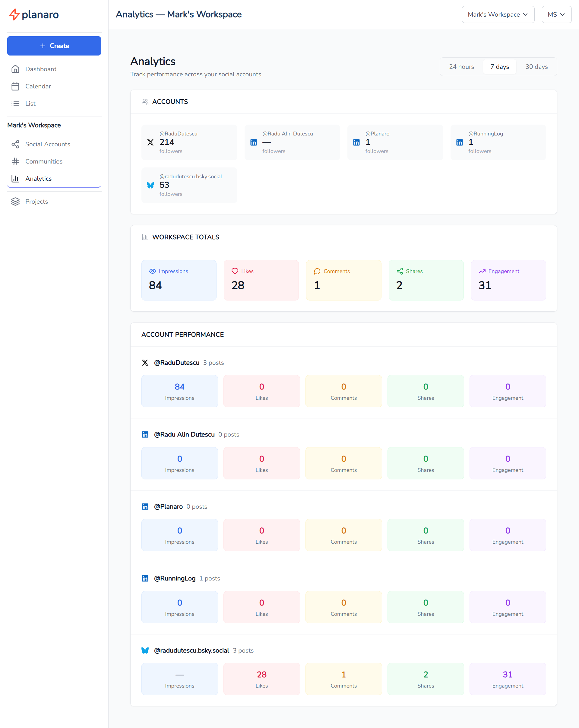The height and width of the screenshot is (728, 579).
Task: Click the List icon in sidebar
Action: tap(15, 103)
